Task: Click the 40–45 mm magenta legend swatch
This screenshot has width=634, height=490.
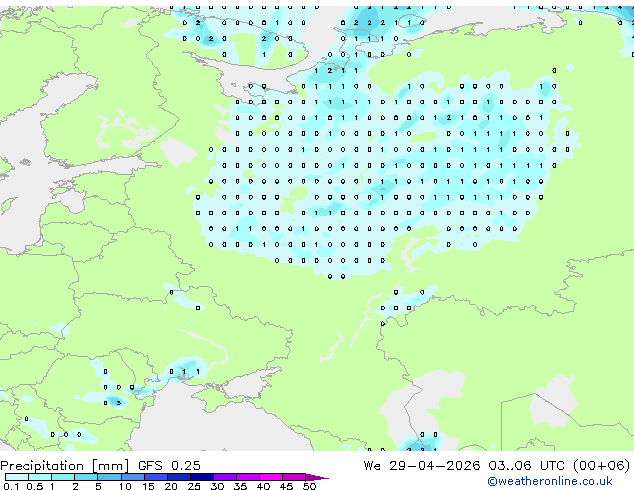Action: coord(271,477)
